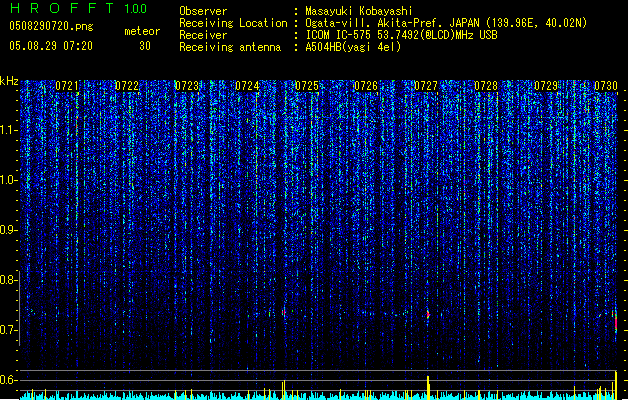Click the 0.6 kHz axis label

(x=9, y=380)
